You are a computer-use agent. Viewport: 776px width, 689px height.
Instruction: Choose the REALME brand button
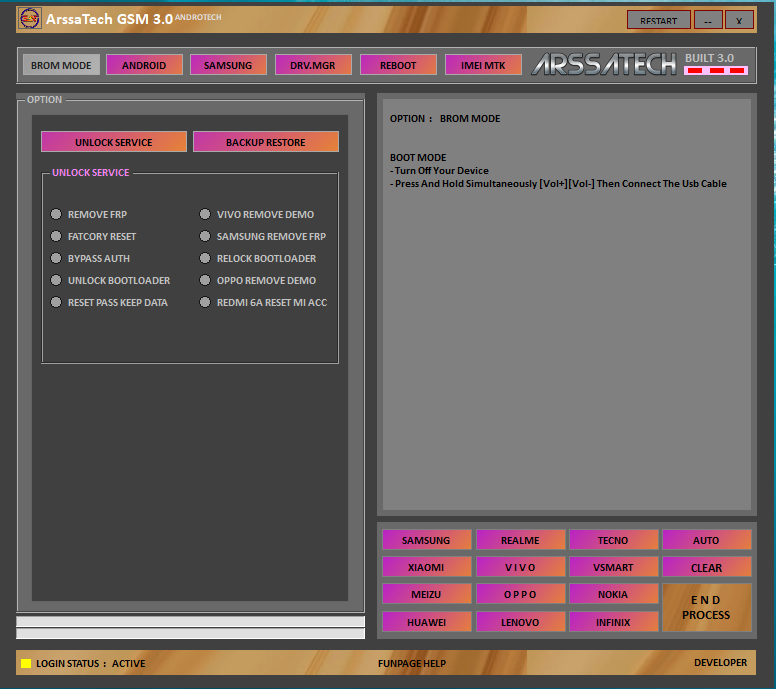click(520, 540)
